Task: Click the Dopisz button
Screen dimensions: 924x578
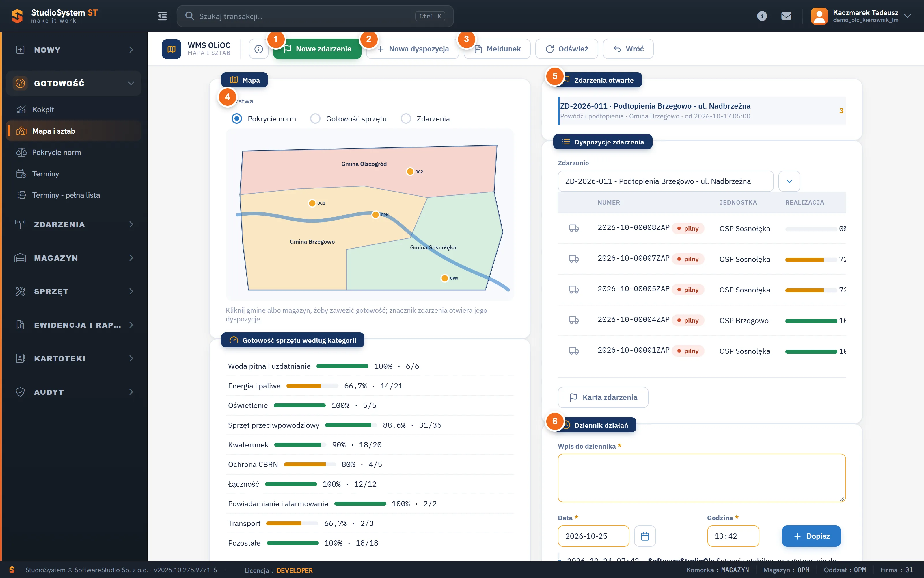Action: pos(811,536)
